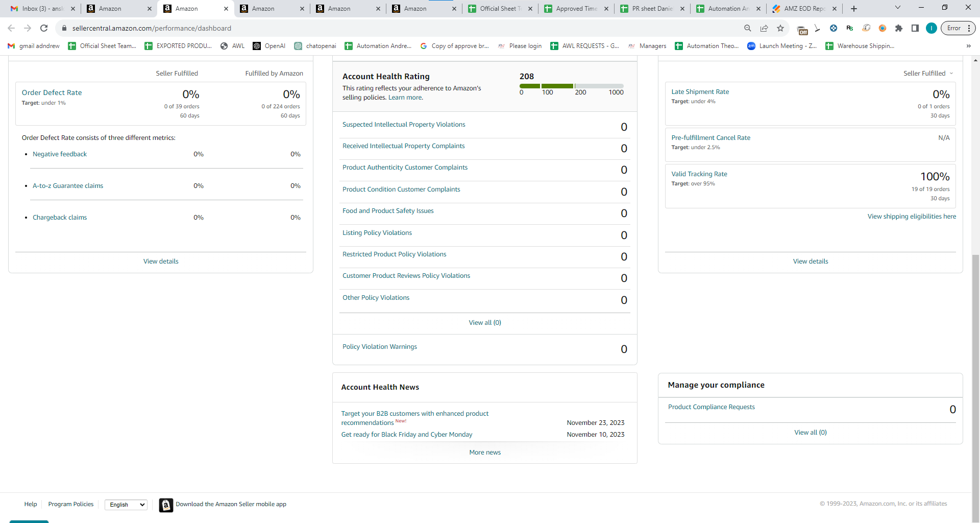
Task: Open Suspected Intellectual Property Violations
Action: (404, 125)
